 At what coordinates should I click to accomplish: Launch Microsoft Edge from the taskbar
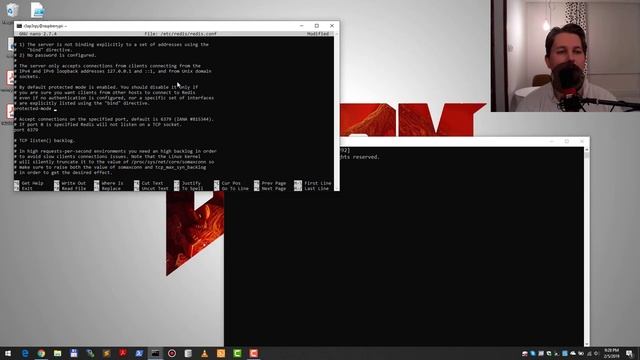(25, 353)
